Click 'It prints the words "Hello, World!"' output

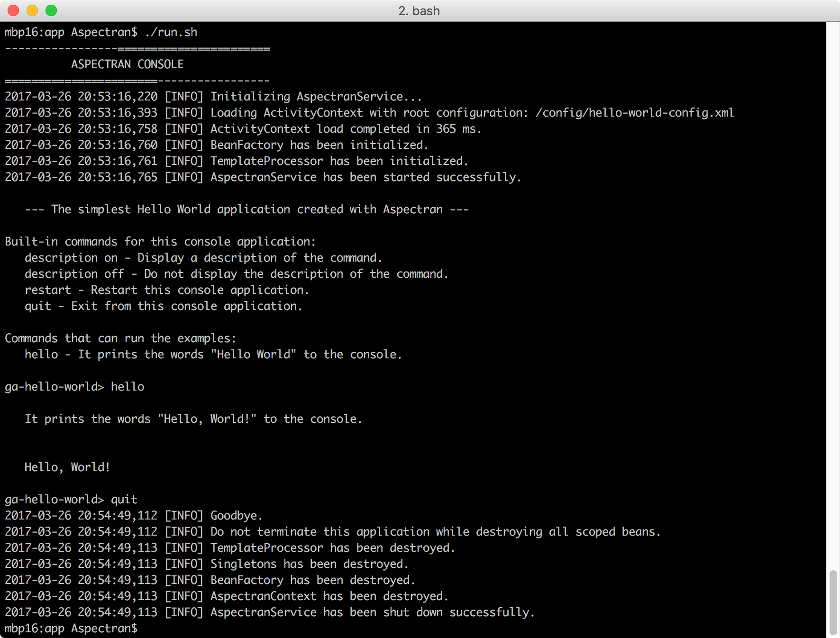pos(193,419)
